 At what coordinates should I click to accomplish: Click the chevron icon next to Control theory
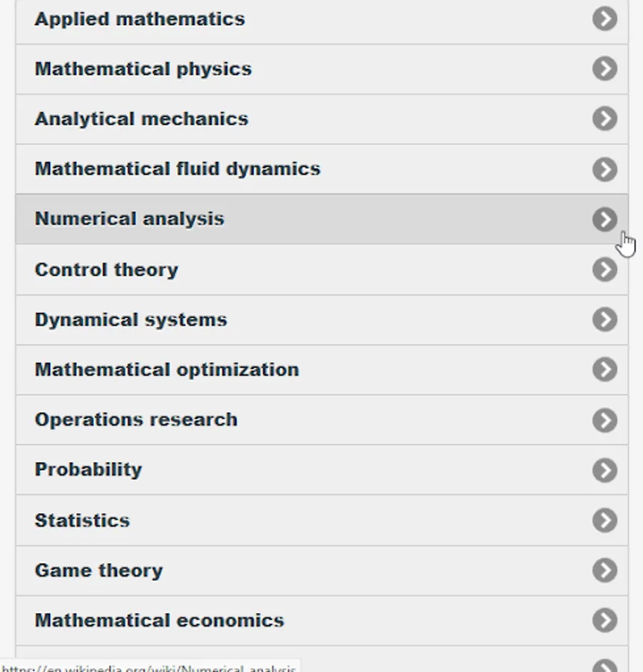[x=605, y=270]
